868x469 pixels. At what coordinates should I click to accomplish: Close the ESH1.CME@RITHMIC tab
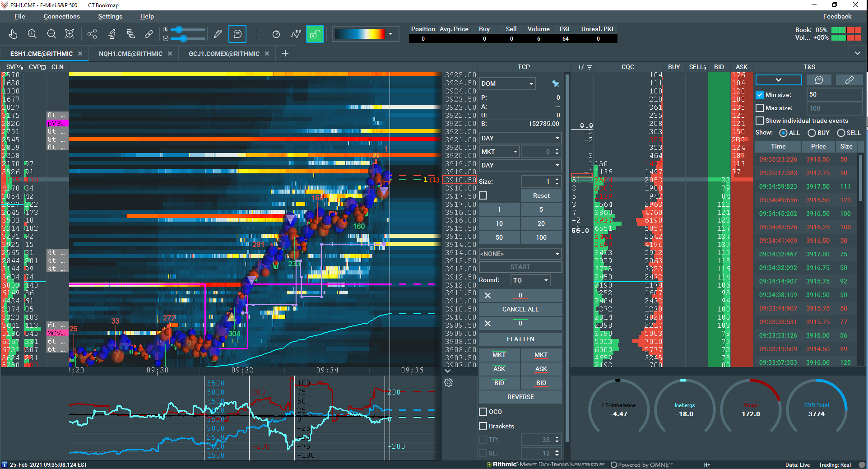80,53
